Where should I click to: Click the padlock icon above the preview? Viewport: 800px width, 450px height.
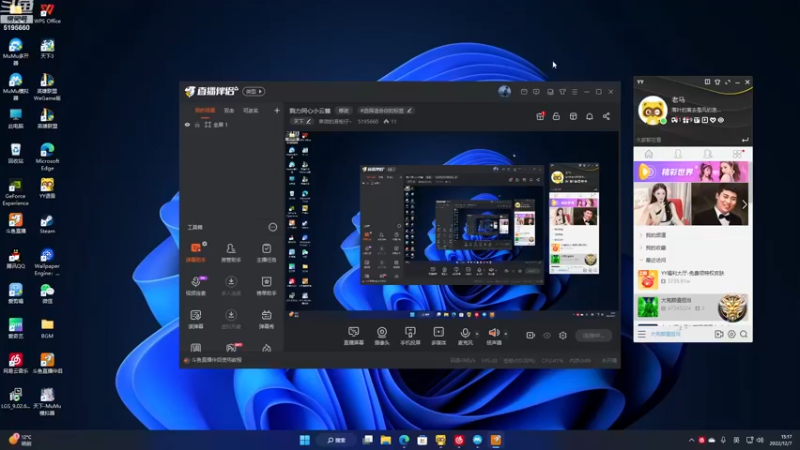coord(556,116)
